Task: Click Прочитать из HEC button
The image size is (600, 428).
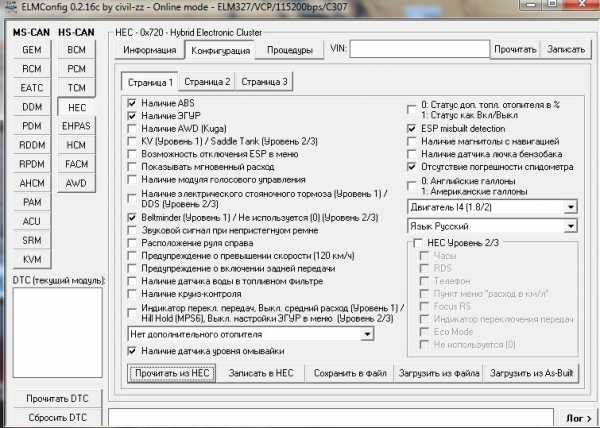Action: pyautogui.click(x=171, y=373)
